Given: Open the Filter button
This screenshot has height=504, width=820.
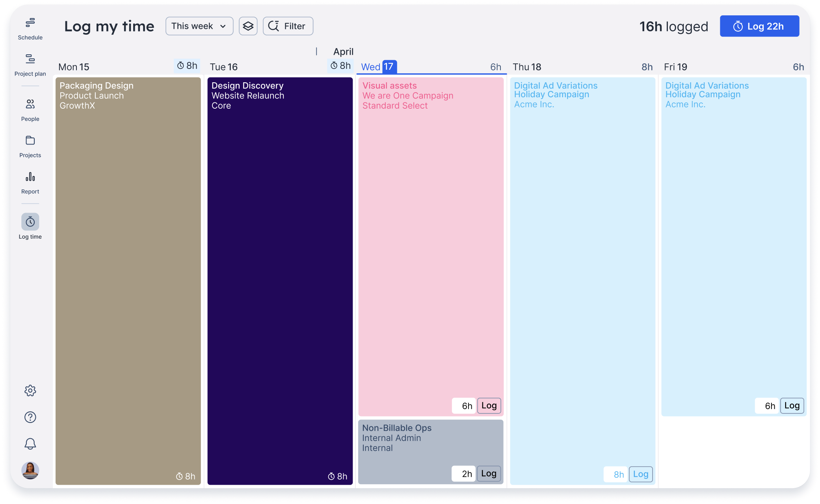Looking at the screenshot, I should click(288, 26).
